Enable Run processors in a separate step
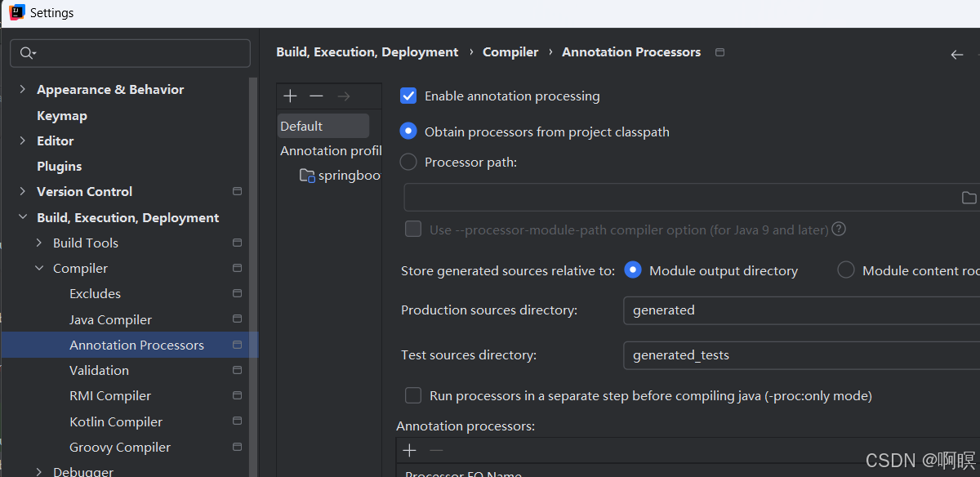This screenshot has width=980, height=477. 413,396
